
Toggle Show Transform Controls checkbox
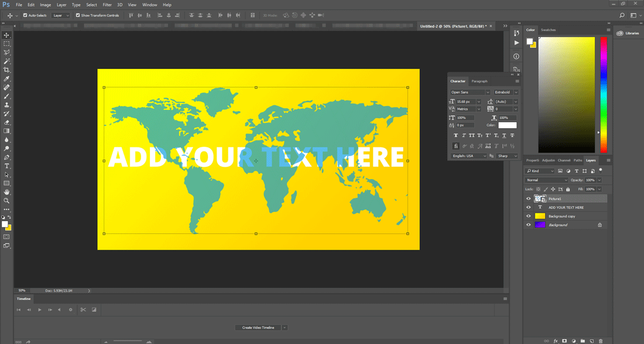pos(78,15)
